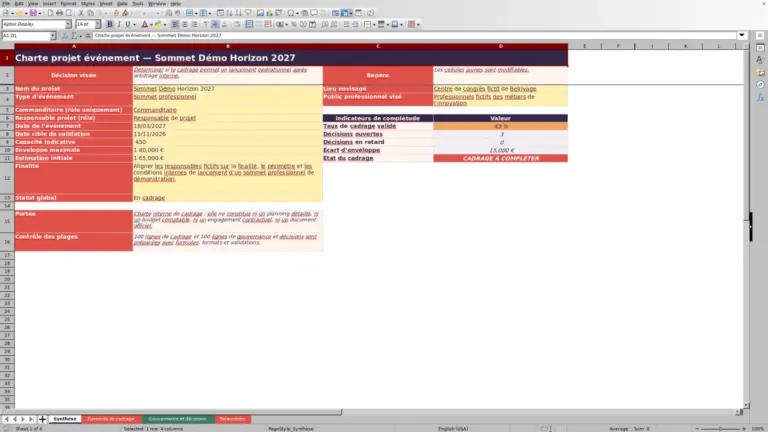Viewport: 768px width, 432px height.
Task: Click the Function Wizard icon in the formula bar
Action: [65, 36]
